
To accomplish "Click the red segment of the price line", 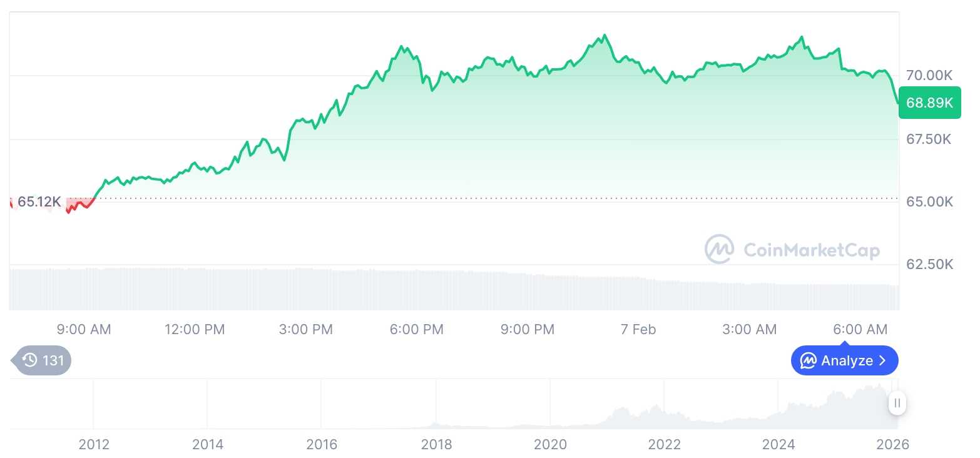I will pyautogui.click(x=79, y=203).
